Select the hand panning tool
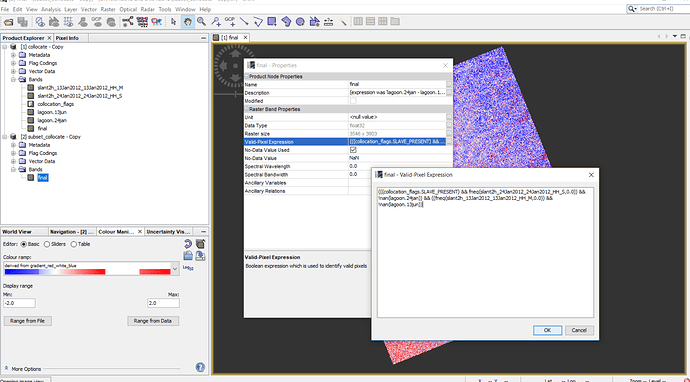The height and width of the screenshot is (382, 690). click(187, 22)
